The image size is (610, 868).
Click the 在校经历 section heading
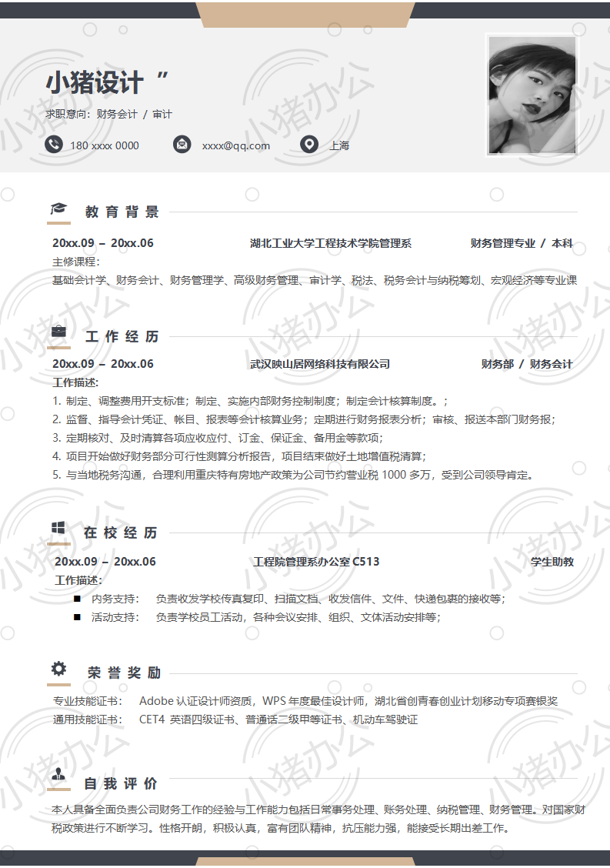[x=122, y=532]
